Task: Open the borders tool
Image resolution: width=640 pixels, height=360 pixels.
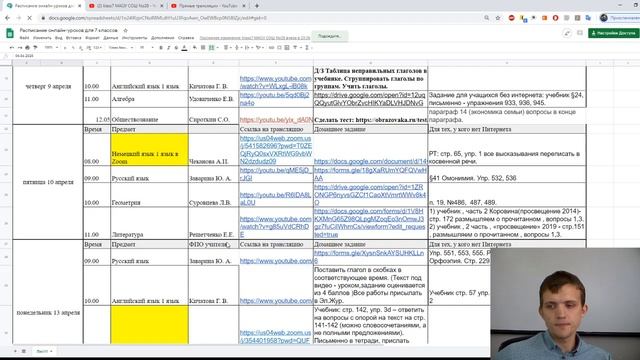Action: (203, 48)
